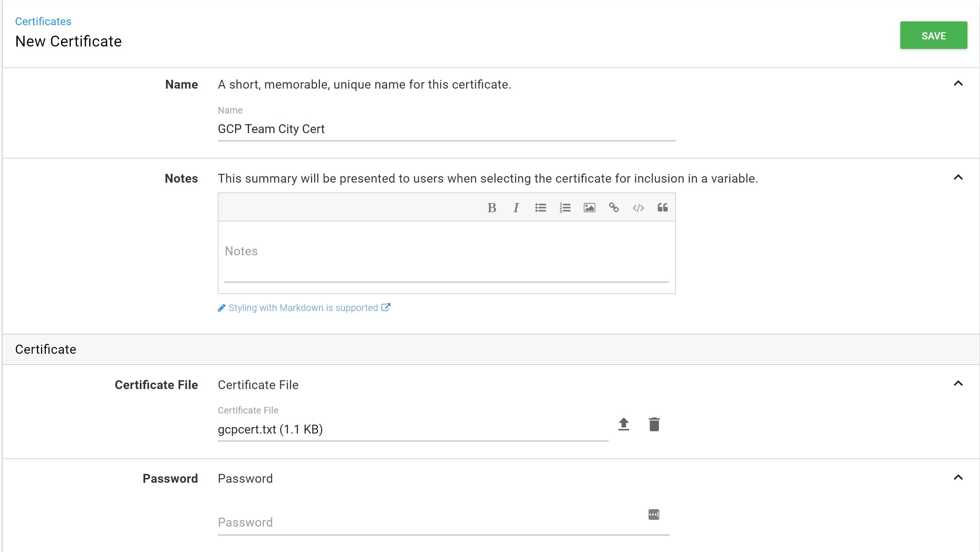Apply italic formatting in Notes toolbar
This screenshot has width=980, height=552.
tap(516, 207)
